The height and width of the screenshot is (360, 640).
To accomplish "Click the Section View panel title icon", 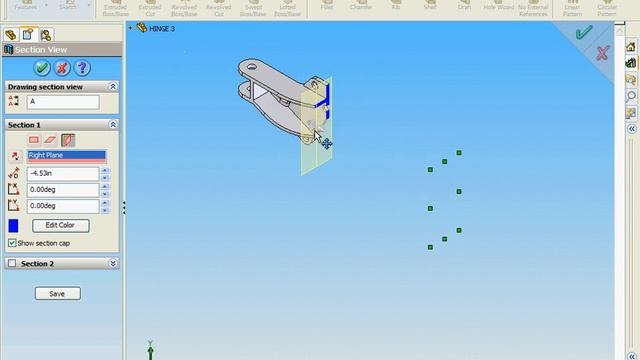I will coord(8,50).
